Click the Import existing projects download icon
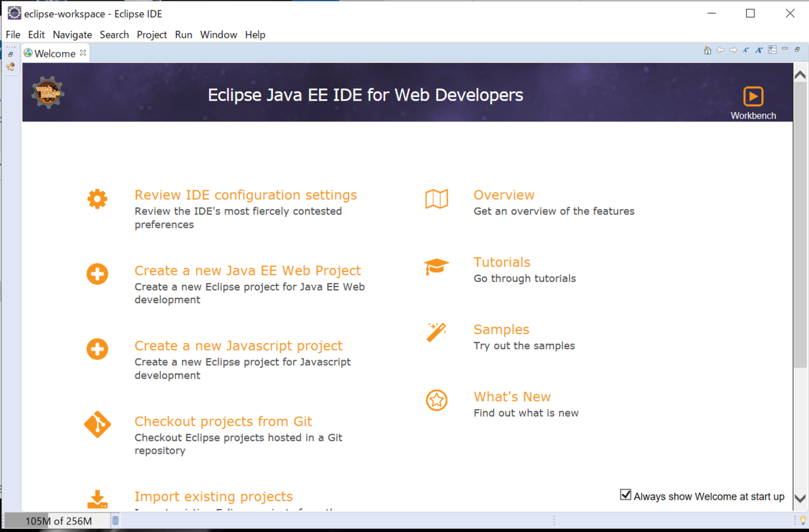The image size is (809, 532). (97, 500)
